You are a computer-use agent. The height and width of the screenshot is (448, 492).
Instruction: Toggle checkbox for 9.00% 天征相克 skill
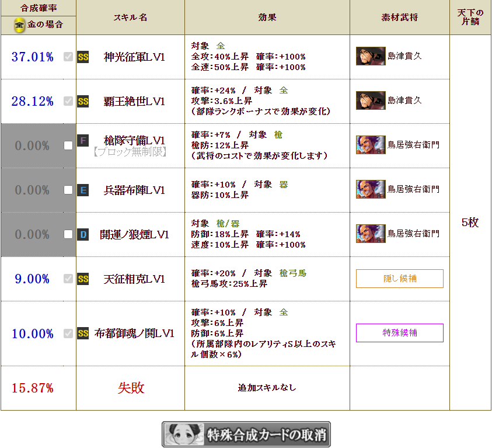(x=68, y=279)
